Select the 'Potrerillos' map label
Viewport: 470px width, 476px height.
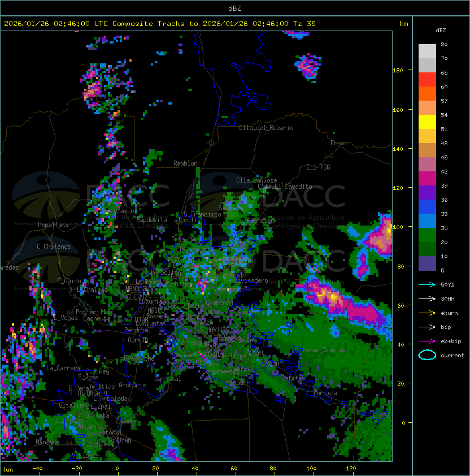tap(94, 312)
